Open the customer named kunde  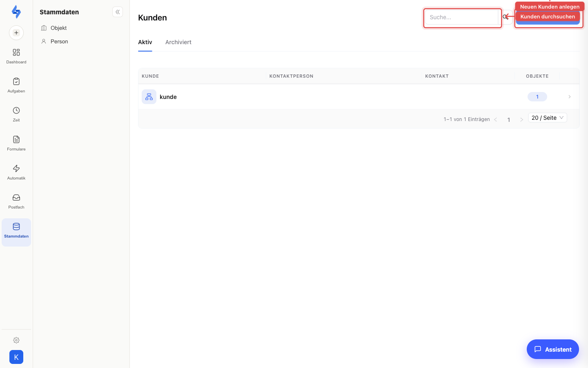point(168,97)
